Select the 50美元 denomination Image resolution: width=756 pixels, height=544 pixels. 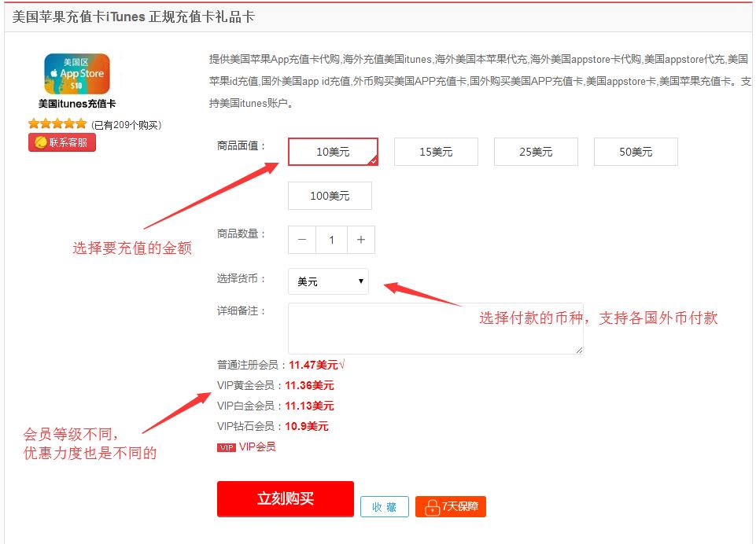coord(636,152)
